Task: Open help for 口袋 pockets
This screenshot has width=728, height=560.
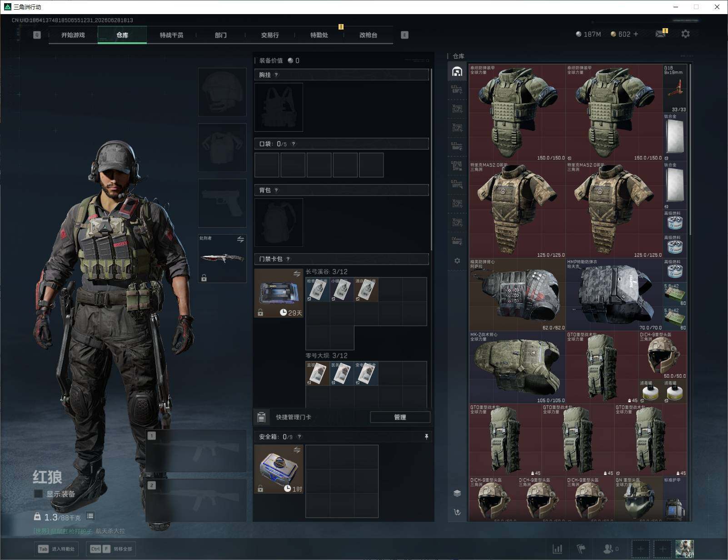Action: pyautogui.click(x=294, y=144)
